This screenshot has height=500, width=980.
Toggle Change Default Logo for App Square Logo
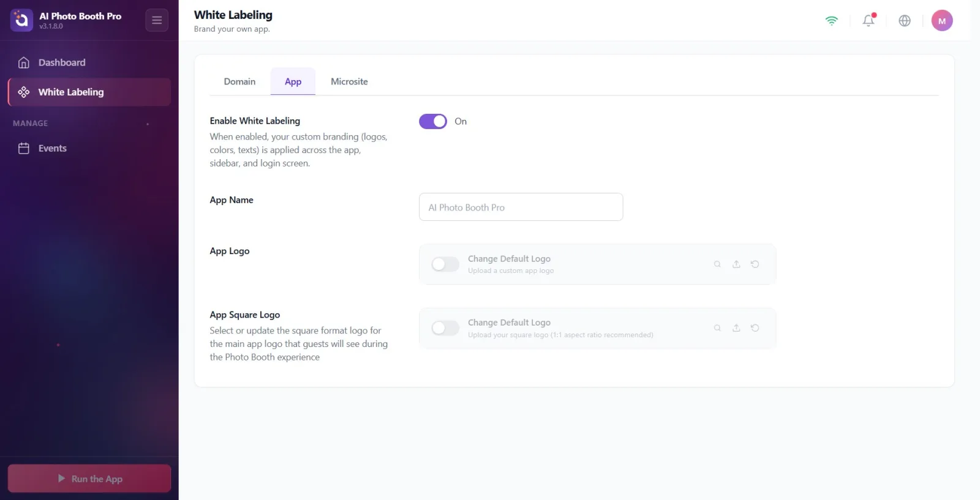pos(445,328)
